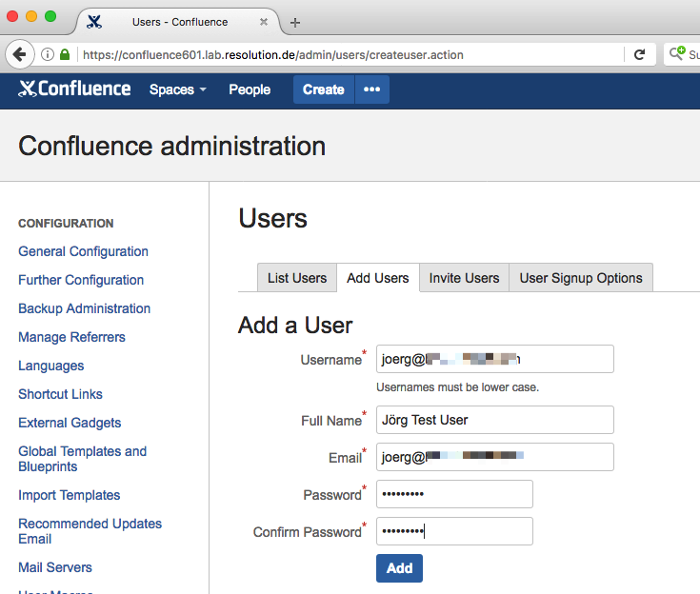700x594 pixels.
Task: Click the browser URL address bar
Action: (349, 55)
